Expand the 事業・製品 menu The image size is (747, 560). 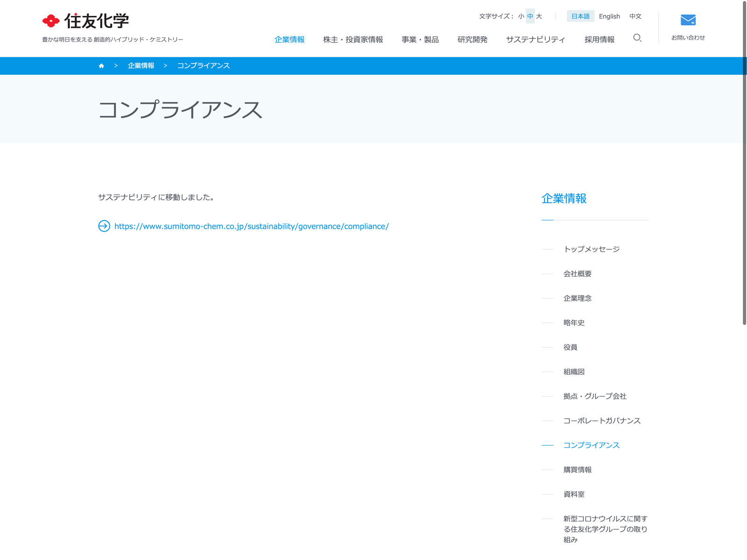(420, 40)
